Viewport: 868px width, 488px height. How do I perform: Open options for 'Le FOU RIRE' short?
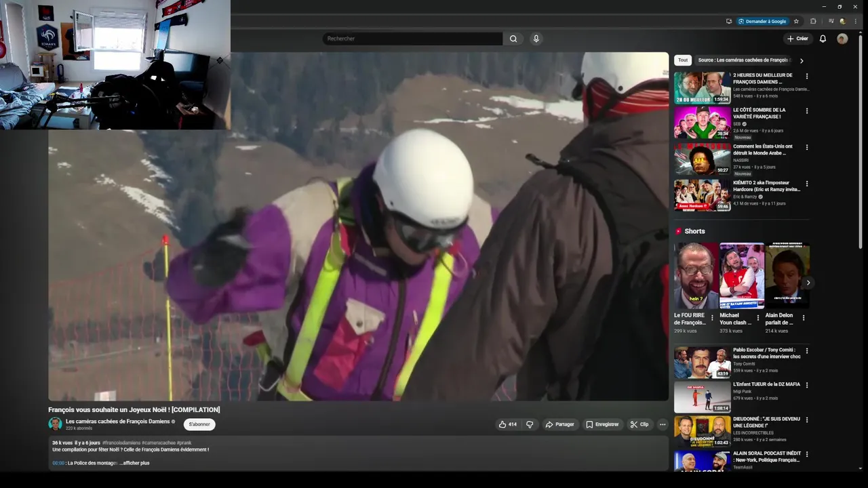712,317
